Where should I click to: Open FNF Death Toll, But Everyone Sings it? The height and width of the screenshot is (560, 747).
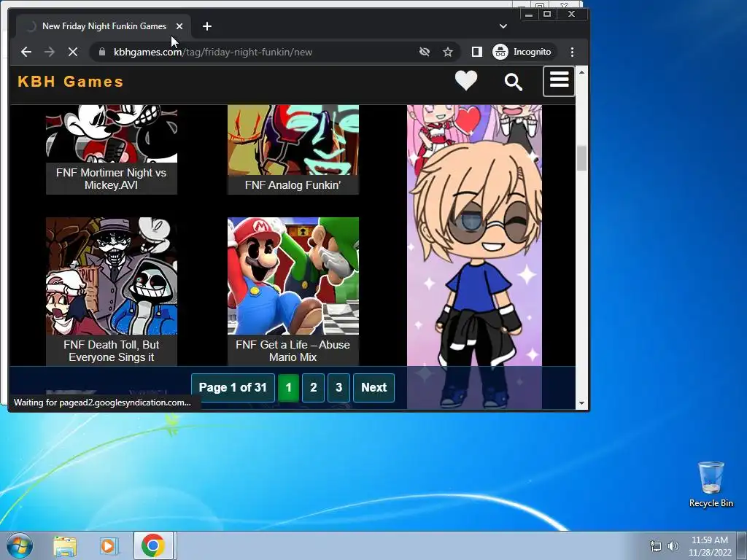(111, 351)
